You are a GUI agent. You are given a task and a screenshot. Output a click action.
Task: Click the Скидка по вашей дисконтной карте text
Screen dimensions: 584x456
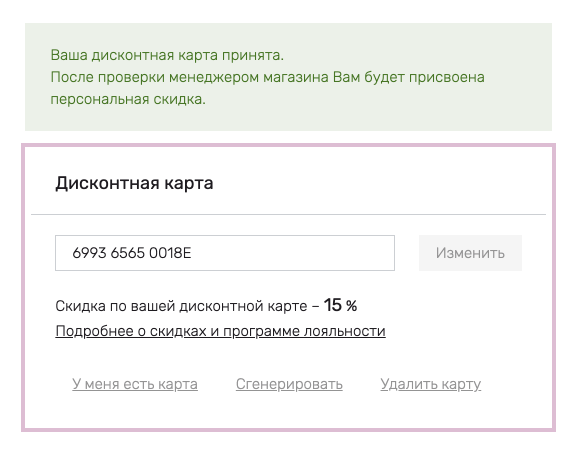[181, 306]
